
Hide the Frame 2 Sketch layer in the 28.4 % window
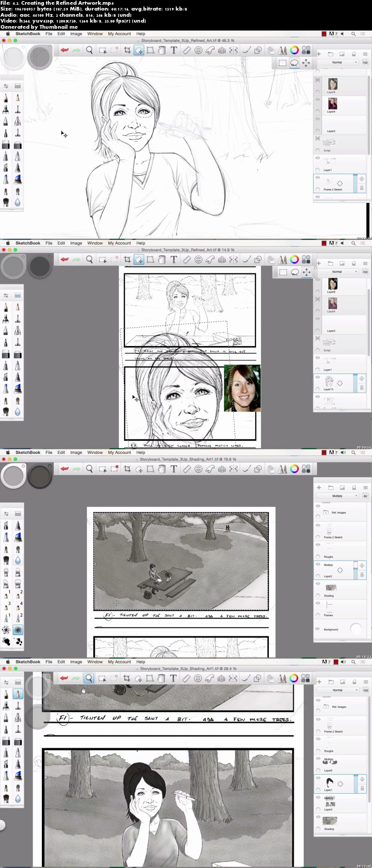318,720
